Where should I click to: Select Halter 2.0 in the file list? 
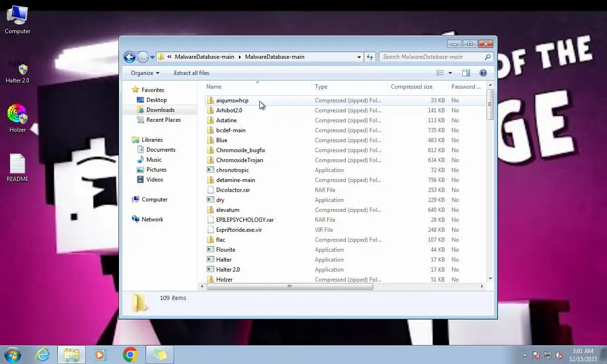tap(228, 270)
